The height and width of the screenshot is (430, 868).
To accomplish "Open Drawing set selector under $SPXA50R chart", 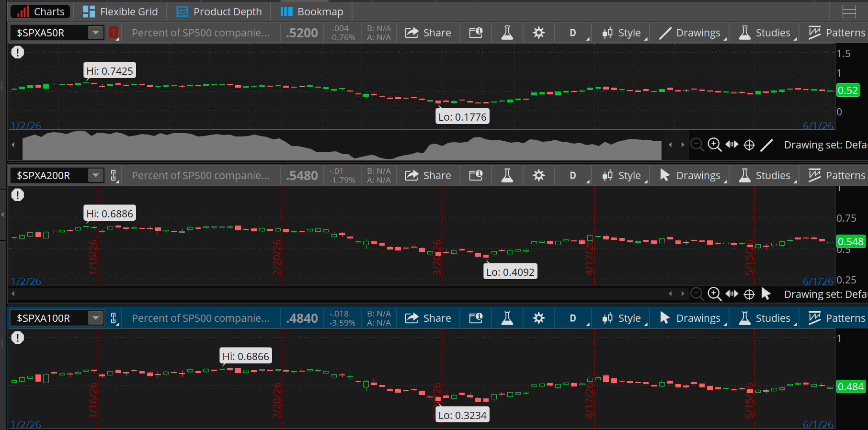I will (x=825, y=145).
